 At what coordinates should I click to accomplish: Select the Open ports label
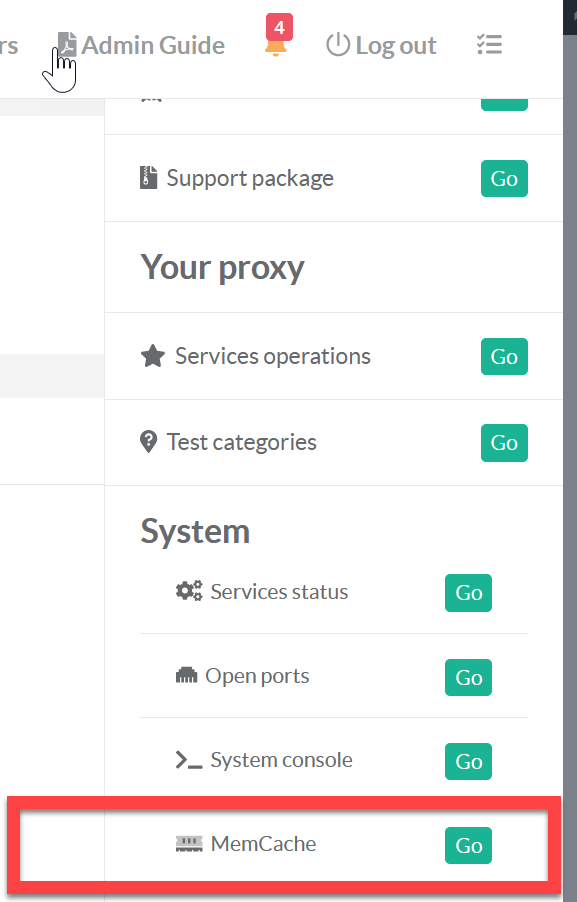point(257,676)
